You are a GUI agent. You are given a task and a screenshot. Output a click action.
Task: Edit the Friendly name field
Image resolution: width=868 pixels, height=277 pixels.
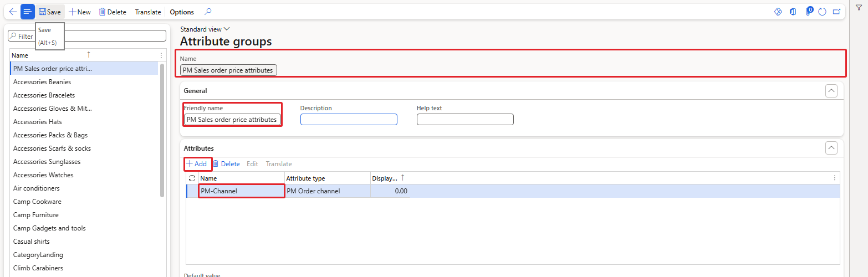coord(232,119)
